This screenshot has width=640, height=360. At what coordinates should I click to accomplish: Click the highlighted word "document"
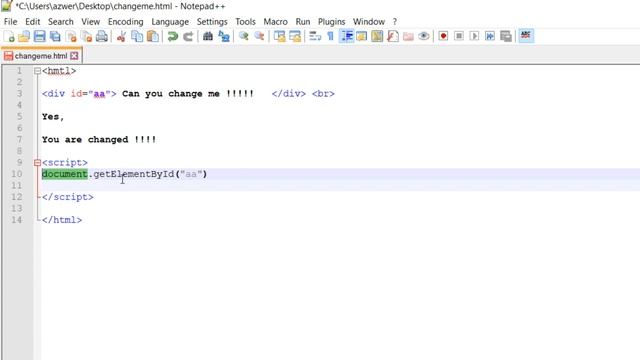[x=64, y=174]
